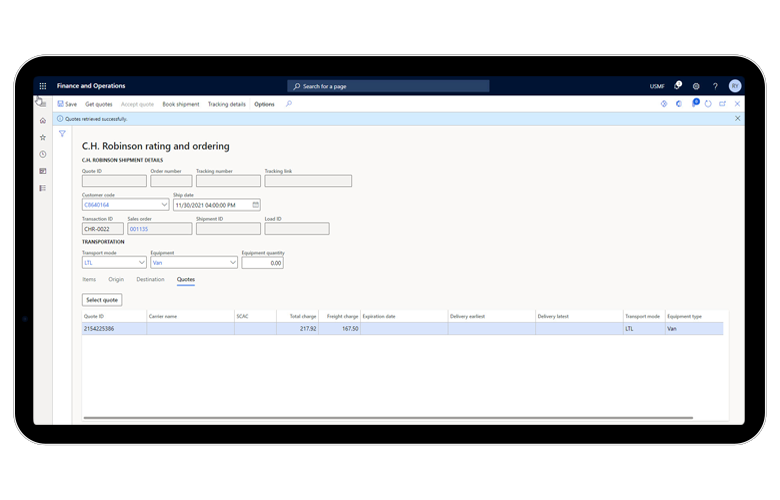Show the filter pane funnel icon

[62, 133]
